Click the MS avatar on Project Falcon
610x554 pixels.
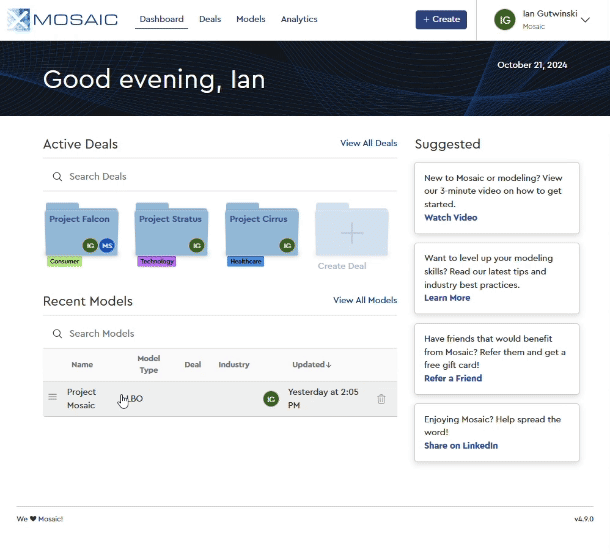coord(107,245)
